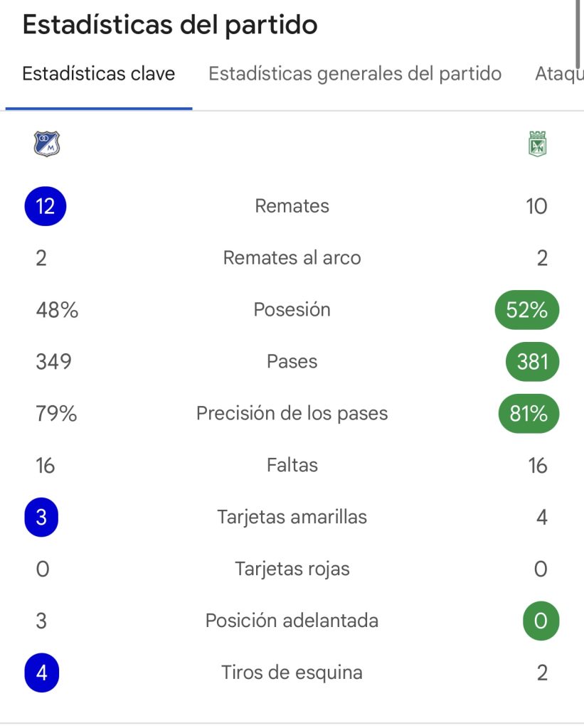Tap the Atlético Nacional team crest icon

tap(538, 144)
